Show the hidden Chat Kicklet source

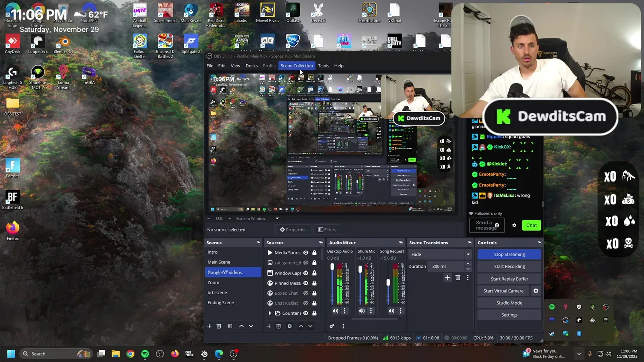(305, 303)
